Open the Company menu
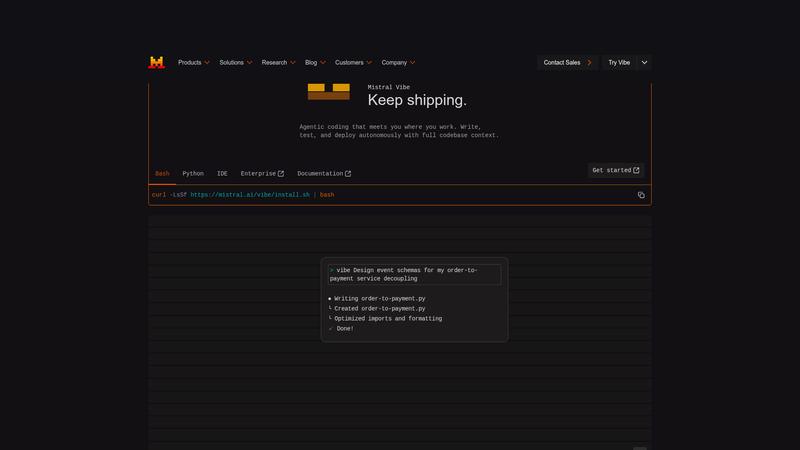800x450 pixels. click(x=394, y=63)
